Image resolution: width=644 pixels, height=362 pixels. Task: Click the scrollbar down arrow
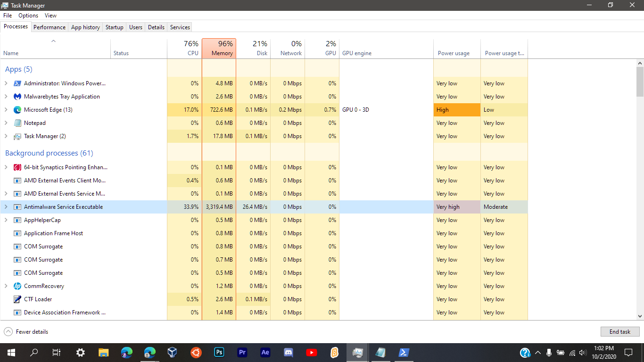[640, 316]
